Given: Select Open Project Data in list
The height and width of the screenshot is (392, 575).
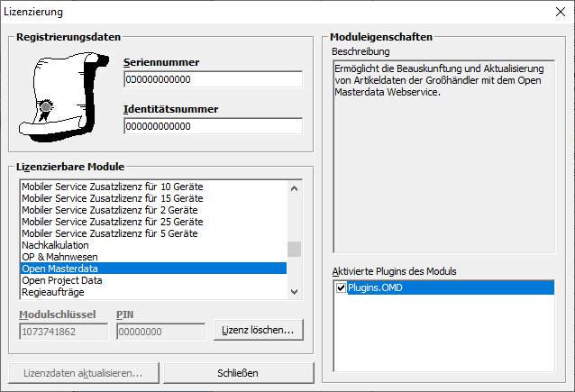Looking at the screenshot, I should [153, 280].
